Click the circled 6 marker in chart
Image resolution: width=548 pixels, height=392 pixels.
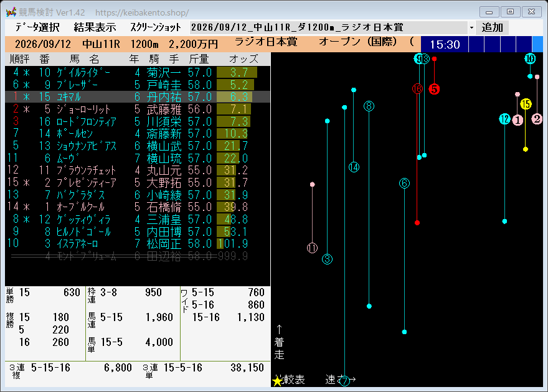point(404,184)
